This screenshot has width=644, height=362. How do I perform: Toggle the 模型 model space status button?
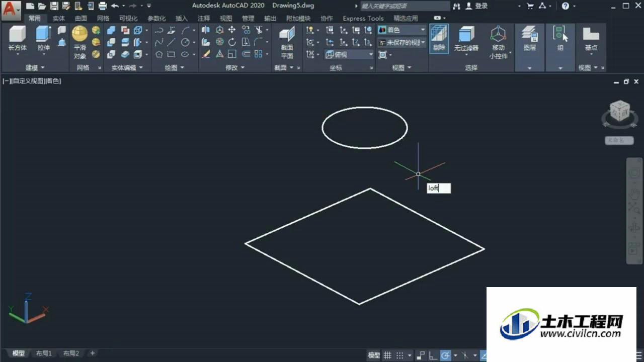374,355
